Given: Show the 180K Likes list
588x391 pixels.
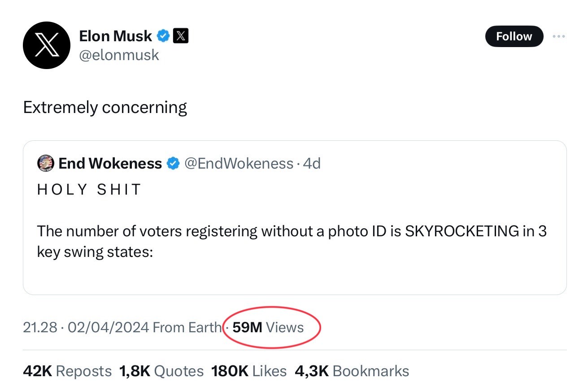Looking at the screenshot, I should [x=249, y=371].
